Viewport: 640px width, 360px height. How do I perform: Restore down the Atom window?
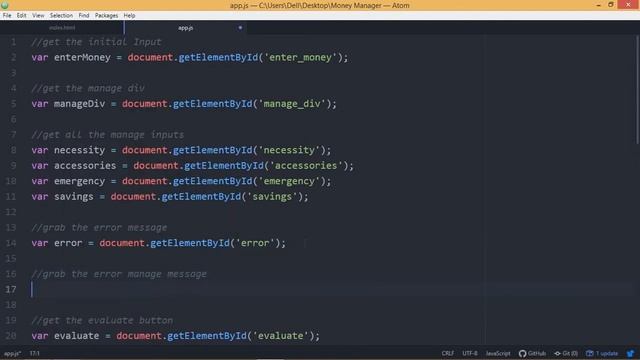(x=611, y=5)
